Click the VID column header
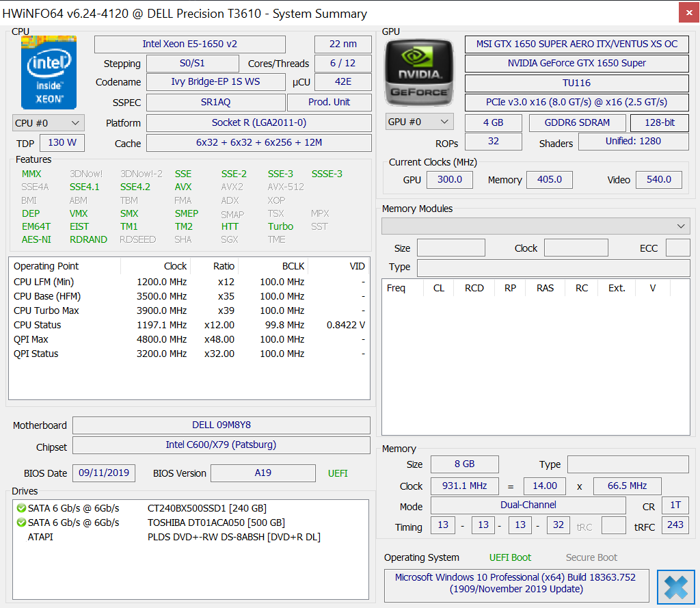The height and width of the screenshot is (608, 700). 339,266
